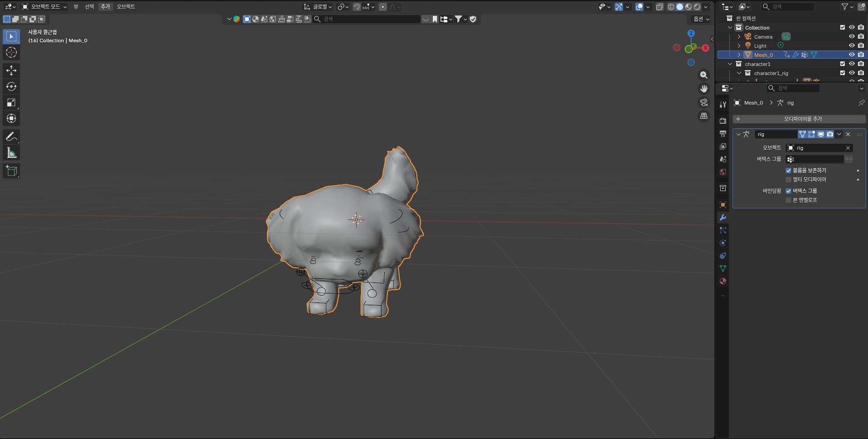Select the Scale tool
Viewport: 868px width, 439px height.
click(11, 102)
